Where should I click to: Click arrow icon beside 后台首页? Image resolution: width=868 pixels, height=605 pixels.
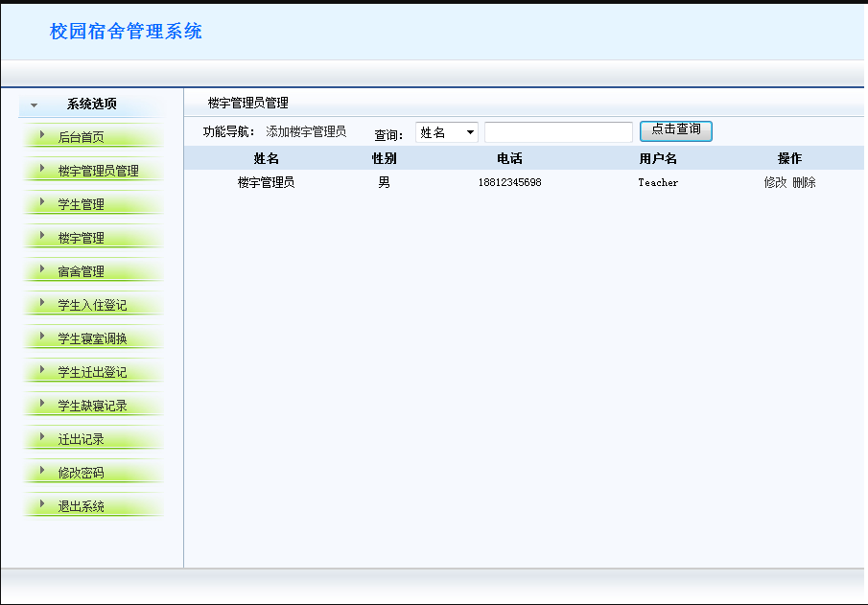tap(42, 136)
